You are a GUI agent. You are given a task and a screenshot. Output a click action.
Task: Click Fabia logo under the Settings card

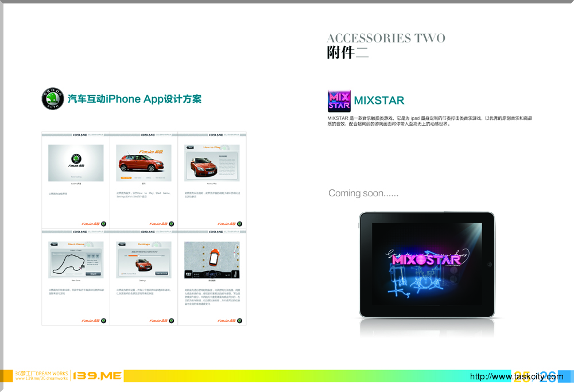(x=161, y=321)
